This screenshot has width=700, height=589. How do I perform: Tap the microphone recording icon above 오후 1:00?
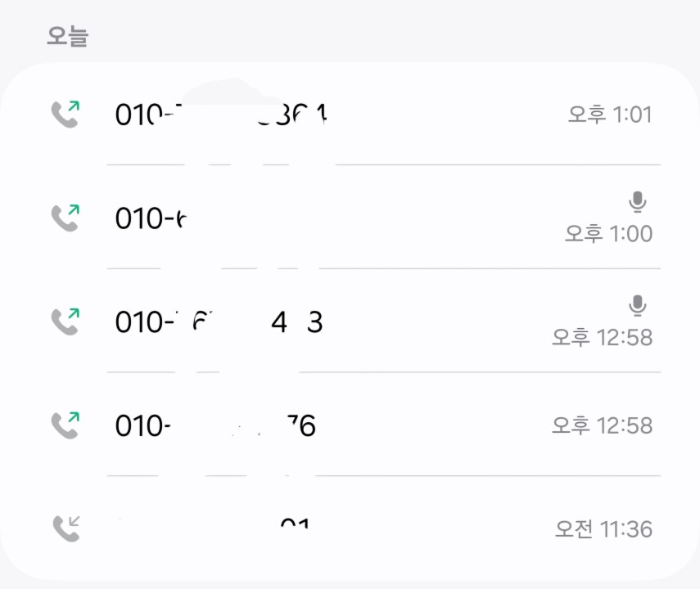(638, 201)
